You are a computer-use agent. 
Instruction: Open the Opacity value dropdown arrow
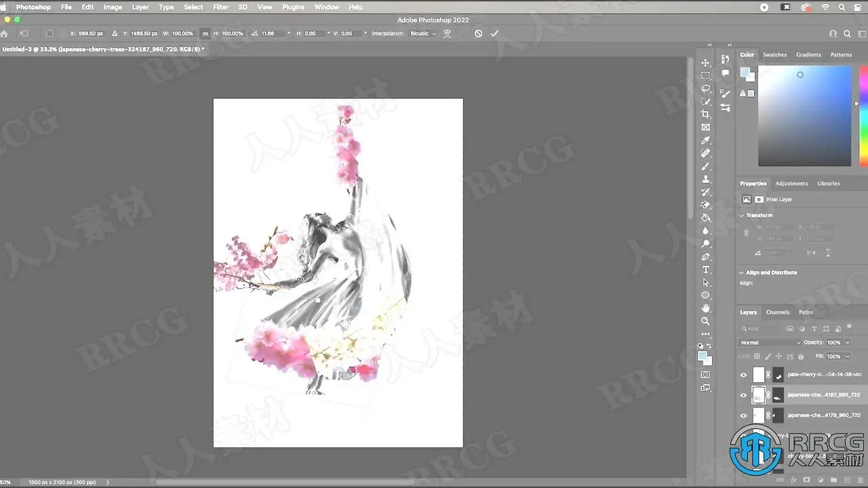847,343
